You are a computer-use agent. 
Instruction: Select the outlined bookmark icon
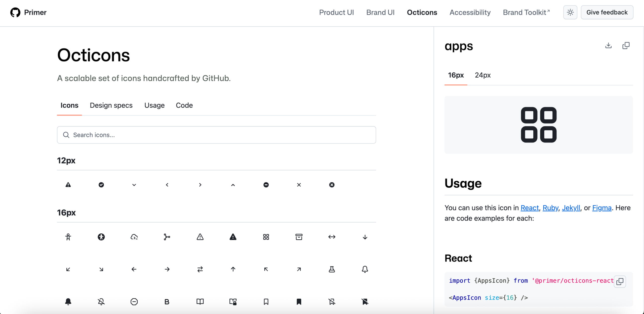(266, 301)
